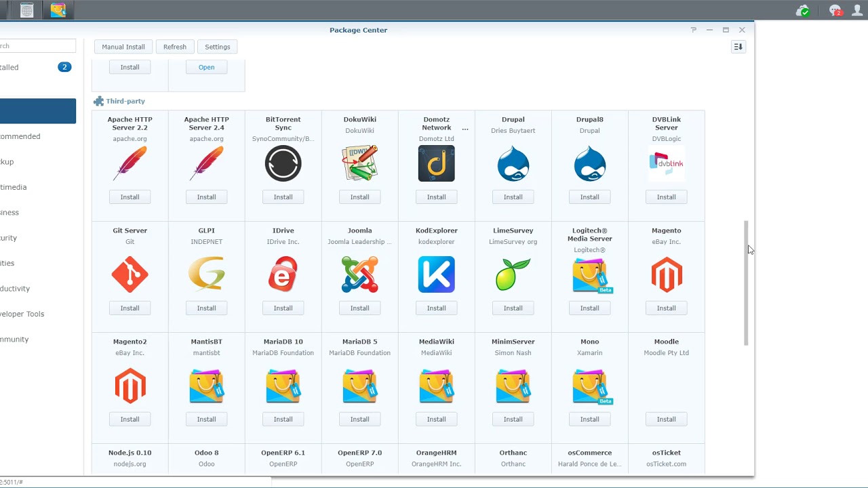This screenshot has width=868, height=488.
Task: Click the Odoo 8 package title
Action: tap(206, 453)
